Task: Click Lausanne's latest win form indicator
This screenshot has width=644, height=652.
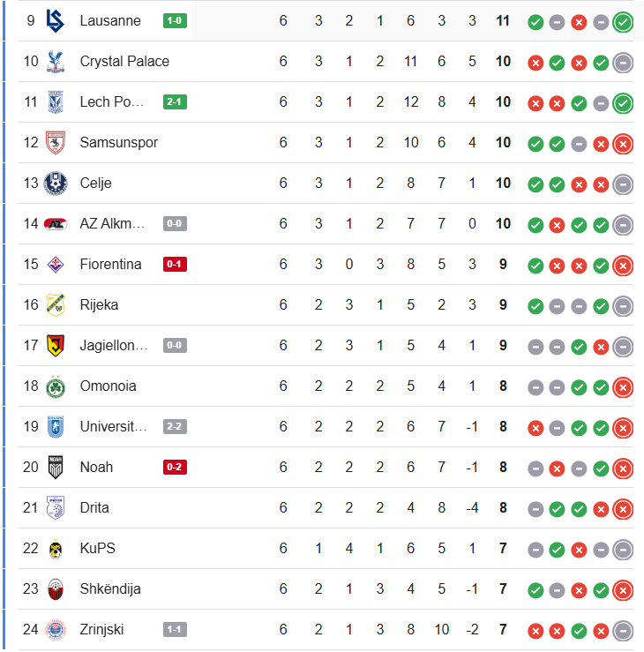Action: (x=623, y=21)
